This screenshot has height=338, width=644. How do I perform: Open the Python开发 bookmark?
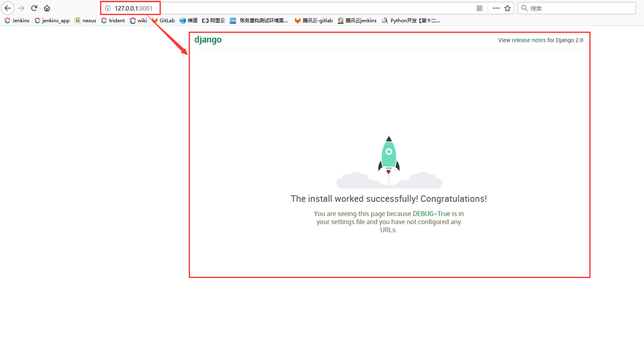pos(411,21)
